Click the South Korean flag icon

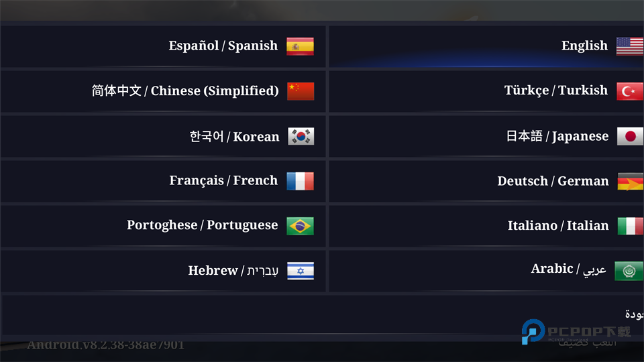300,137
